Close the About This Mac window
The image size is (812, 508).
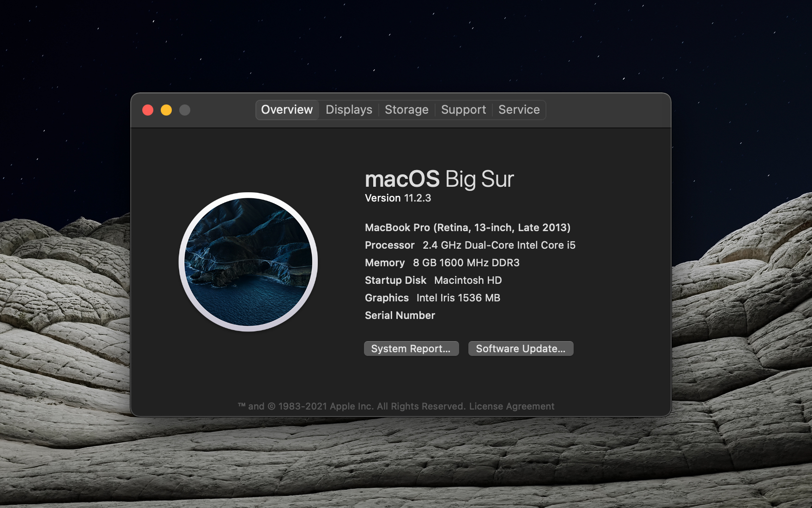148,110
